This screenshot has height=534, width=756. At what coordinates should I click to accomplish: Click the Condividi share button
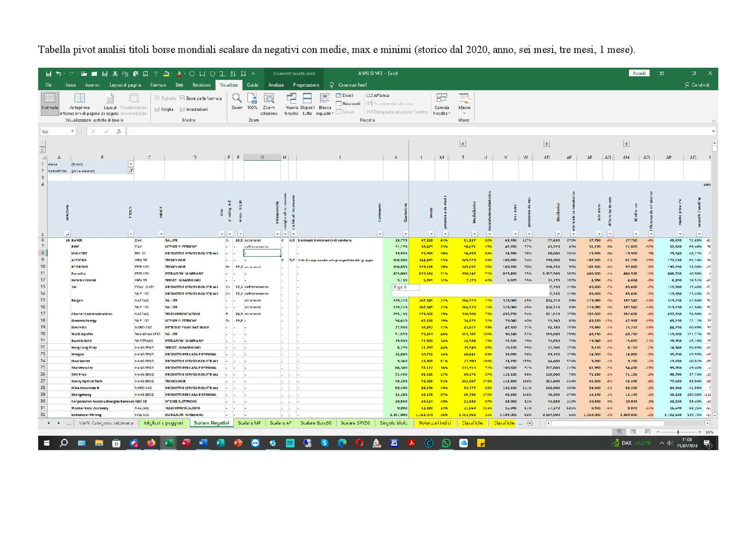pyautogui.click(x=697, y=85)
